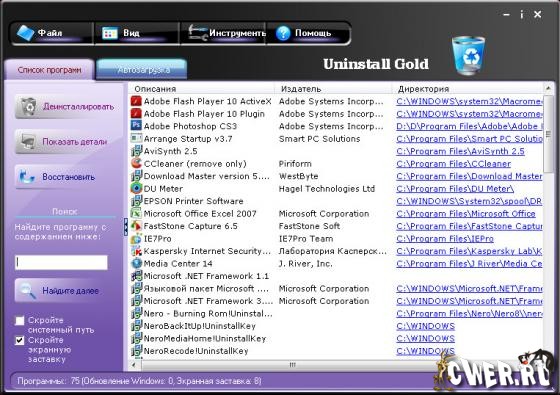This screenshot has height=395, width=560.
Task: Click the Microsoft .NET Framework 1.1 icon
Action: tap(136, 276)
